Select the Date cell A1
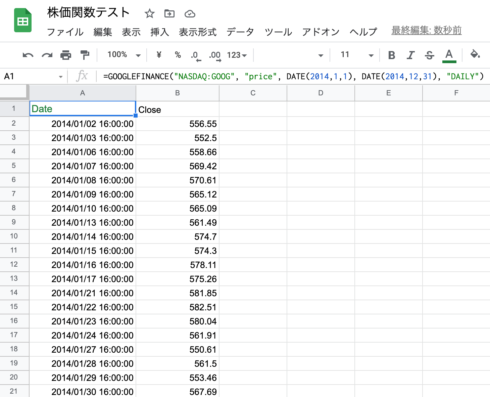The image size is (490, 397). pyautogui.click(x=82, y=109)
